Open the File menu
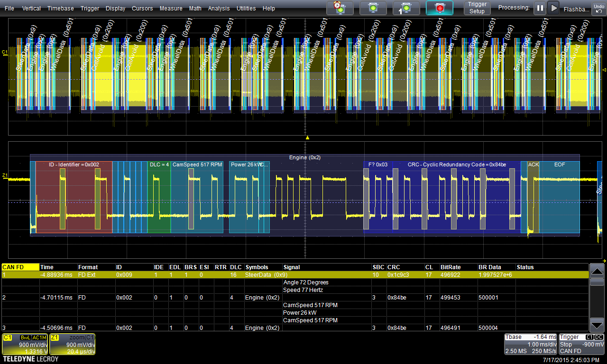Image resolution: width=607 pixels, height=364 pixels. [9, 9]
